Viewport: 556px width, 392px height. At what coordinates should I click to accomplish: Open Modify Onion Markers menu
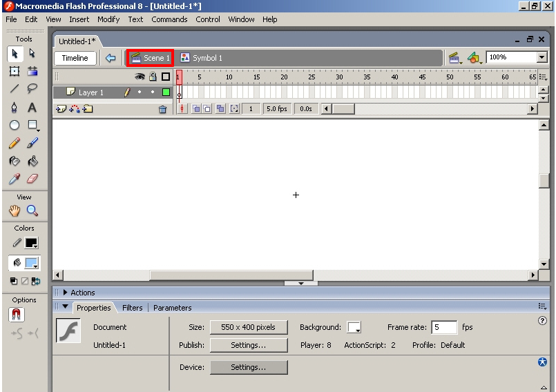coord(234,109)
